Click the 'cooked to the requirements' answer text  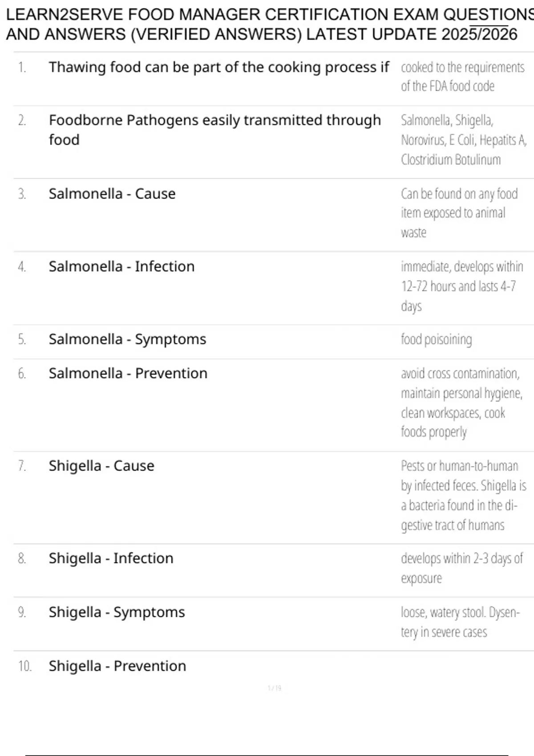(x=462, y=76)
